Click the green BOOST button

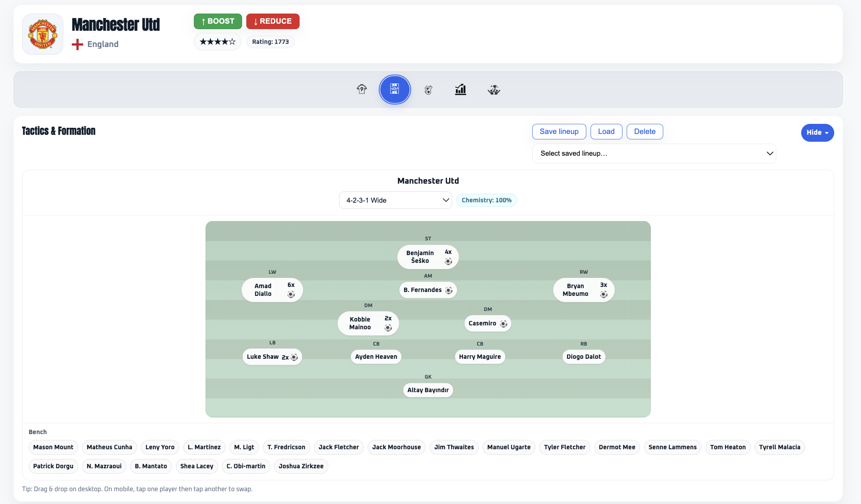[x=218, y=21]
